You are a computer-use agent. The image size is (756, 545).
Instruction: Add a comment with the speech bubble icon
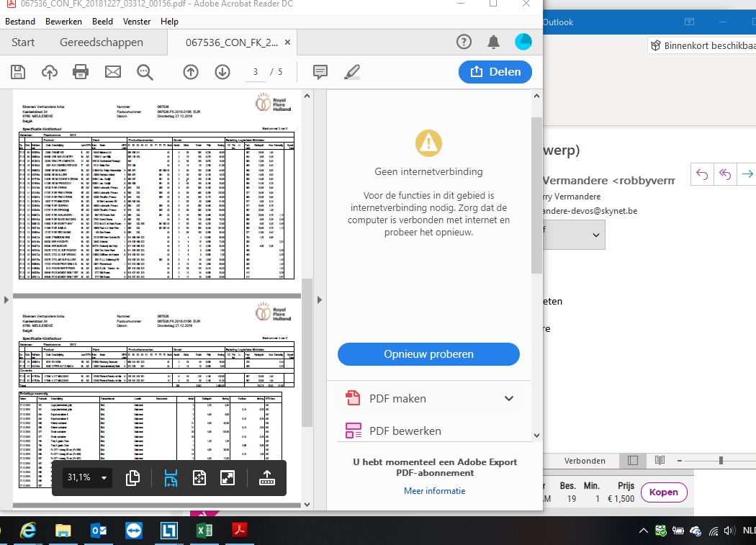click(320, 72)
